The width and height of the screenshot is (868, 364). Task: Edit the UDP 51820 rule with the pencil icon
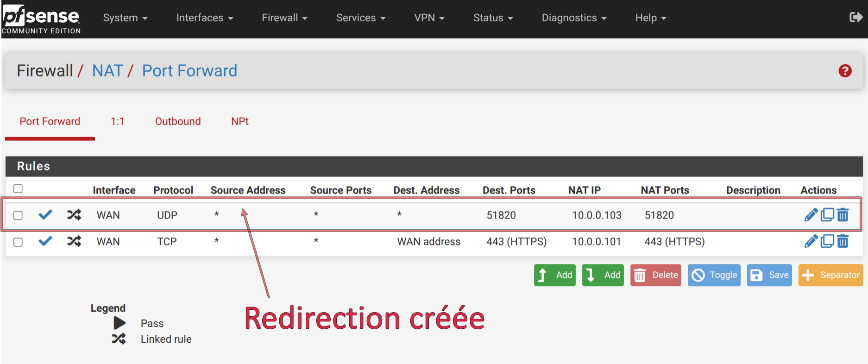[811, 215]
